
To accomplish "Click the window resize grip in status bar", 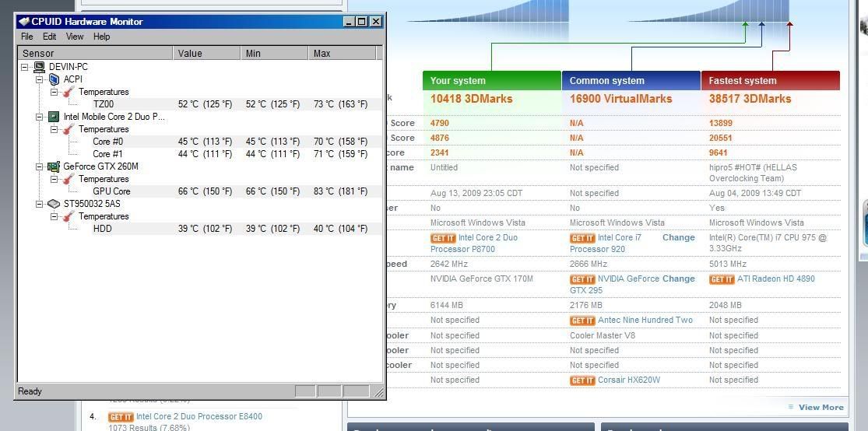I will coord(378,392).
